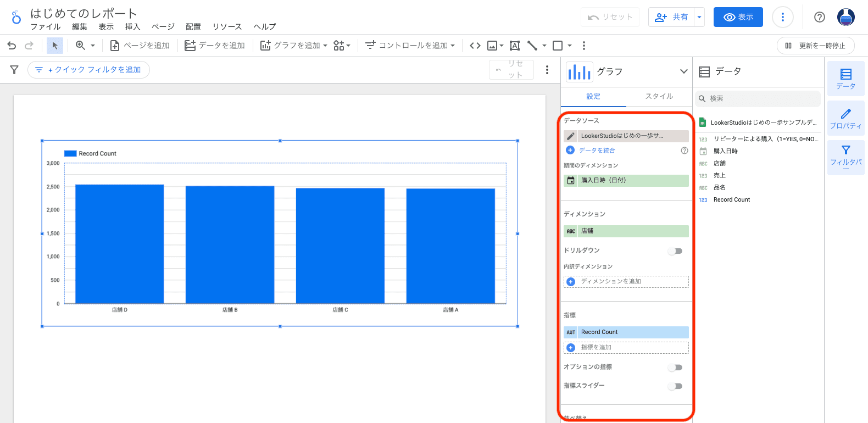
Task: Click the undo arrow icon
Action: point(12,46)
